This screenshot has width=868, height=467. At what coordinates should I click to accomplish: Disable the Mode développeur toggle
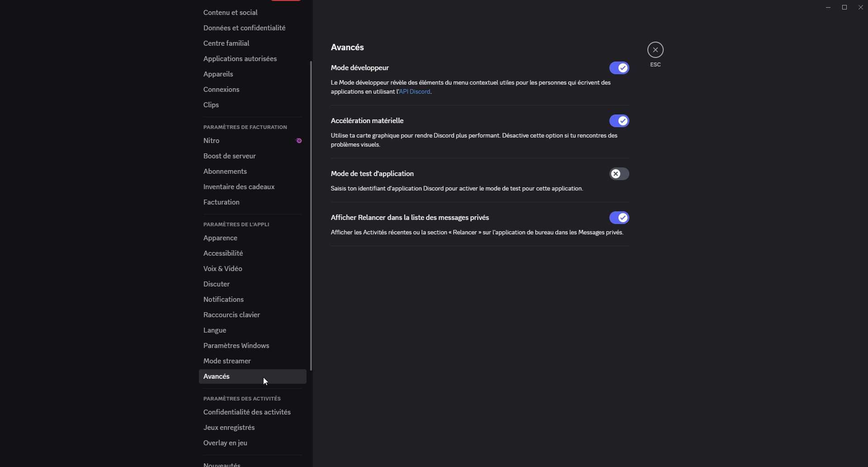[x=620, y=68]
